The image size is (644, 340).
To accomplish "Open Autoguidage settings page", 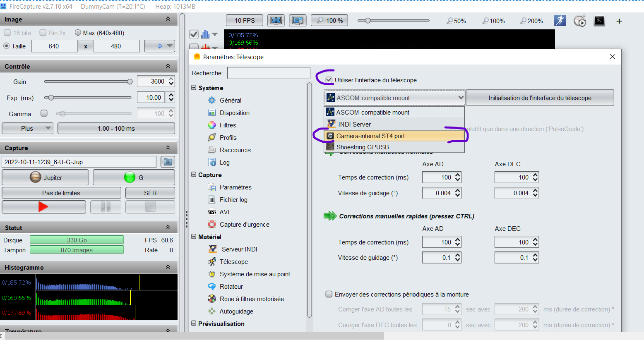I will point(236,311).
